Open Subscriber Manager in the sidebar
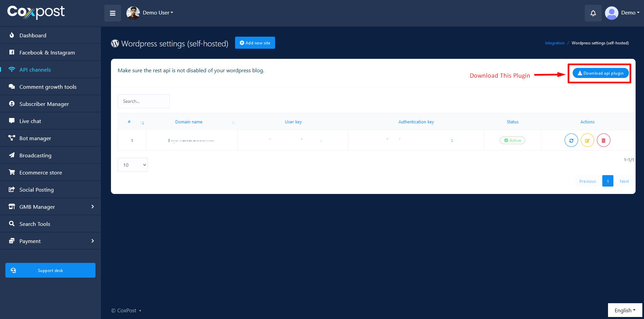The height and width of the screenshot is (319, 644). click(x=44, y=104)
